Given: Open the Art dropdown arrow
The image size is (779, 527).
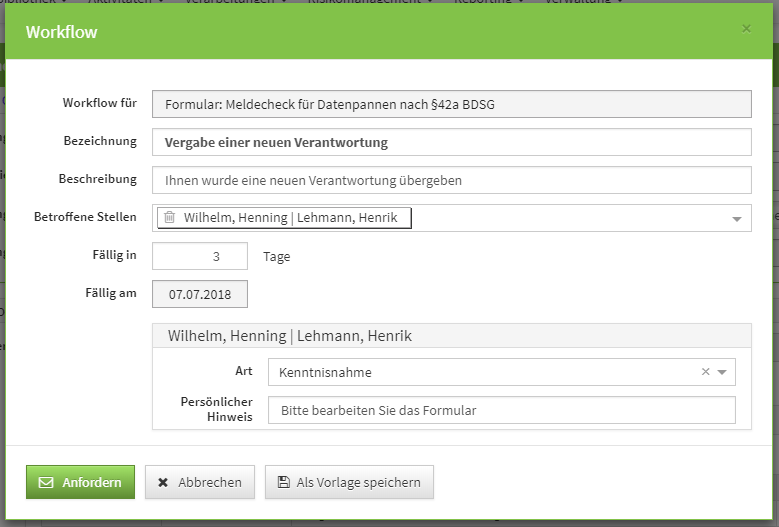Looking at the screenshot, I should point(723,372).
